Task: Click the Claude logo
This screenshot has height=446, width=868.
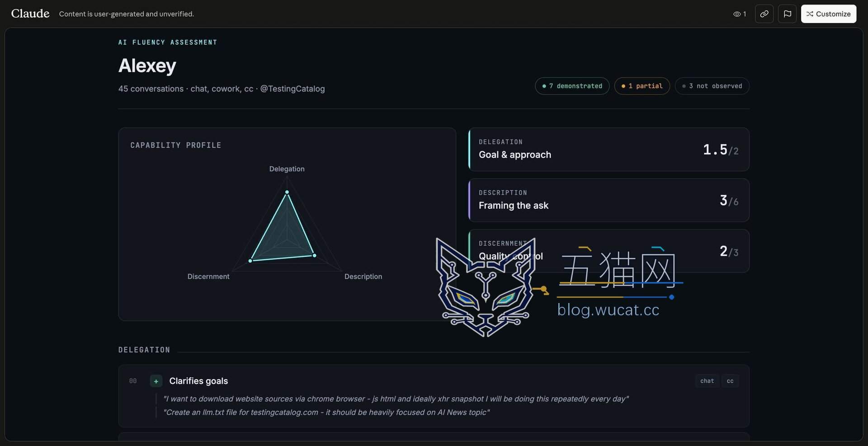Action: tap(30, 14)
